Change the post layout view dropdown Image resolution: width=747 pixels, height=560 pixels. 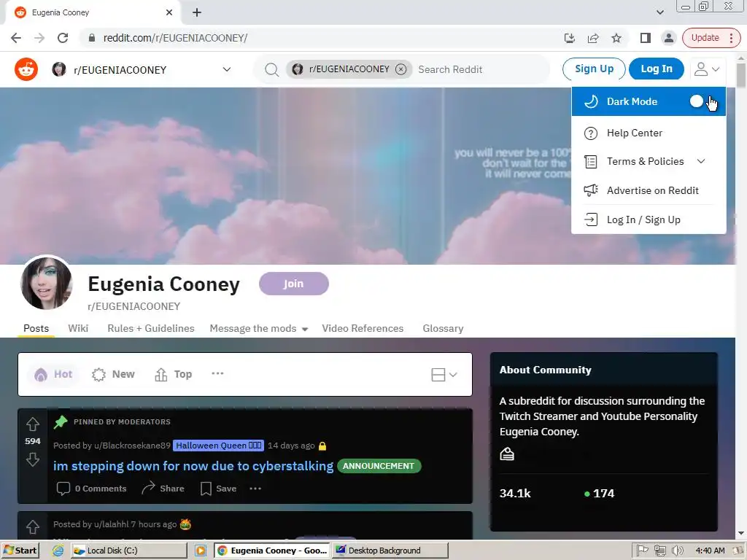tap(444, 375)
